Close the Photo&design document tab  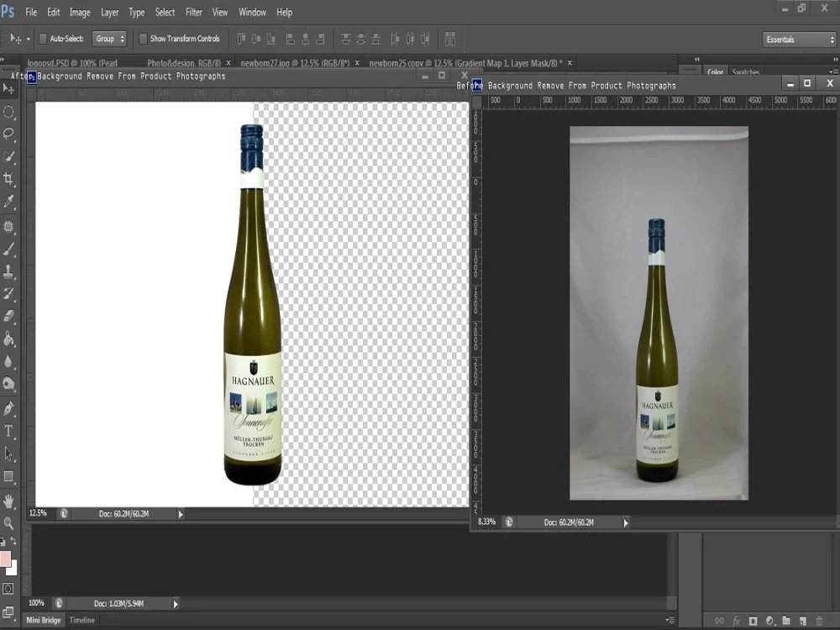[x=228, y=63]
